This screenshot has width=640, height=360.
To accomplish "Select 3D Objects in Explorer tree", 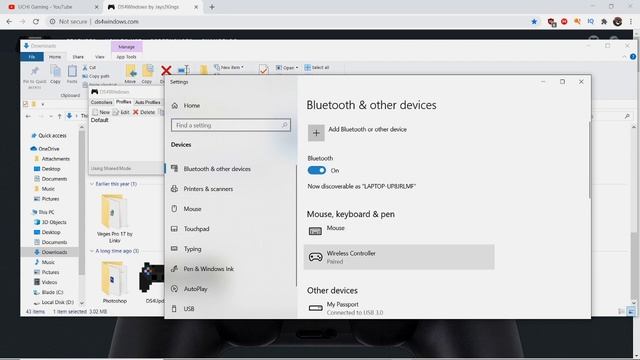I will click(x=50, y=222).
